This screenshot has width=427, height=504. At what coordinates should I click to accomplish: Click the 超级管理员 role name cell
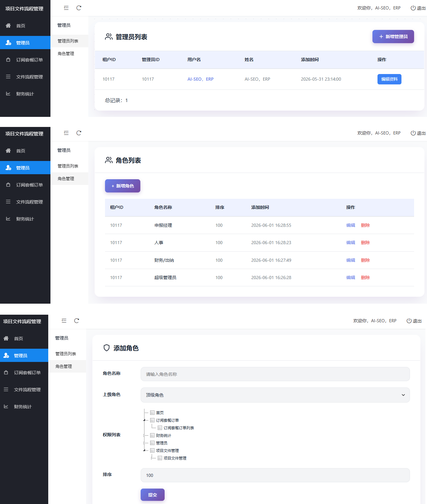[165, 278]
